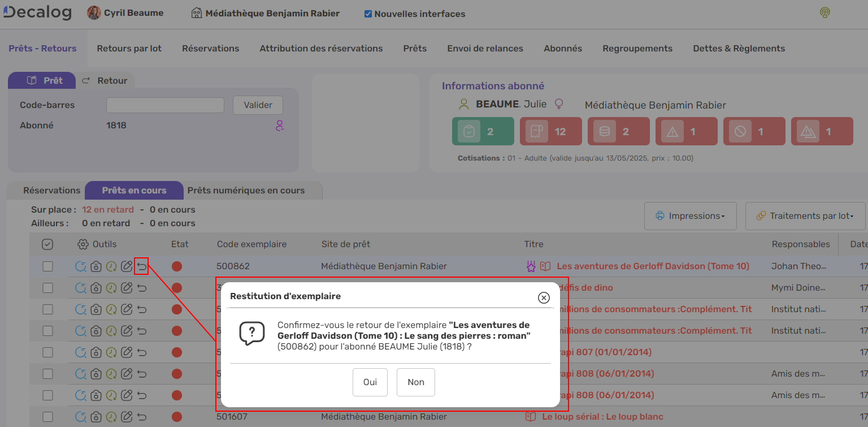Open the Traitements par lot dropdown
This screenshot has width=868, height=427.
[805, 215]
